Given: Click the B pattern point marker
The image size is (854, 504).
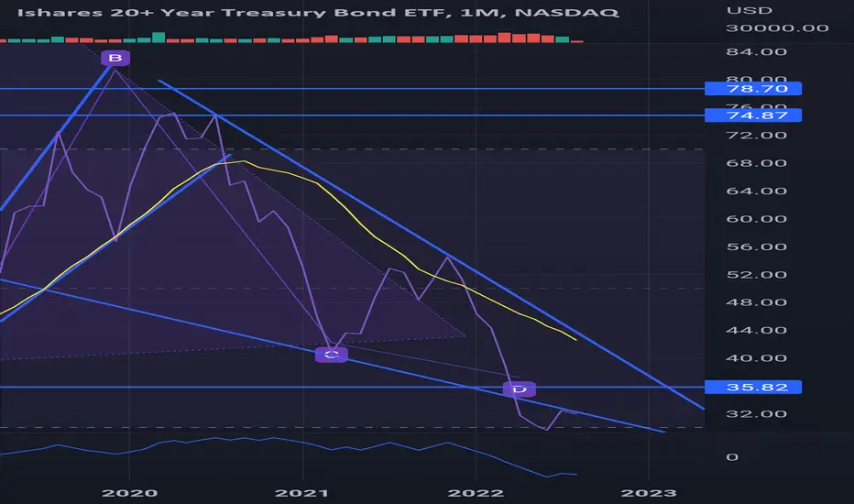Looking at the screenshot, I should 115,58.
